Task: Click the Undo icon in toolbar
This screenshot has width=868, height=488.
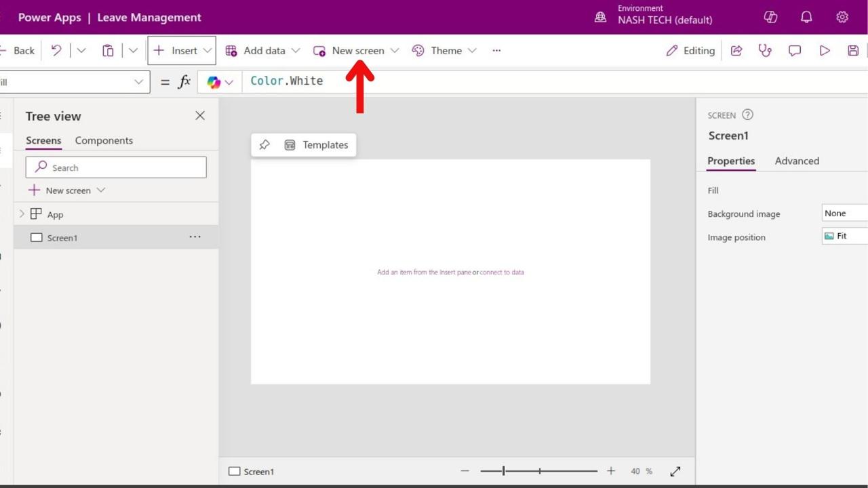Action: [56, 51]
